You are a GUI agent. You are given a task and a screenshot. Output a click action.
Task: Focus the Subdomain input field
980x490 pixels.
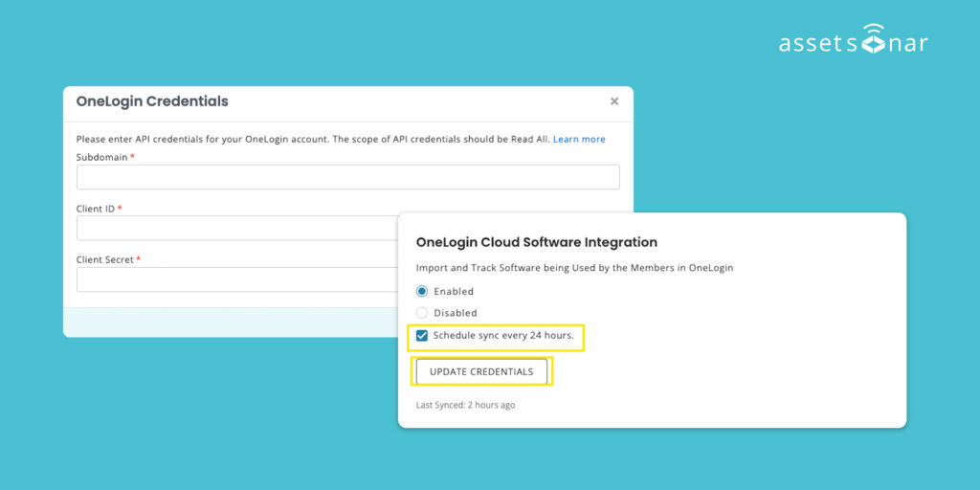click(347, 177)
